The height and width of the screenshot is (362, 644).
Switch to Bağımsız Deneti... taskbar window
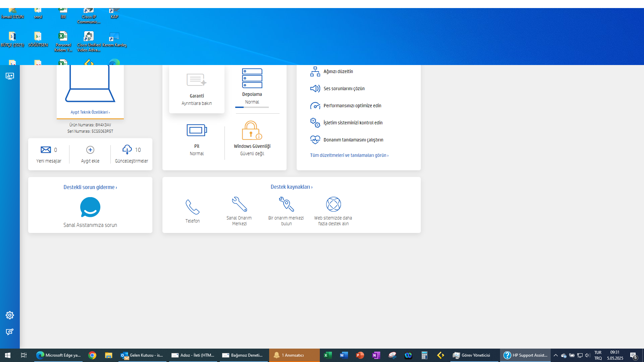[244, 355]
